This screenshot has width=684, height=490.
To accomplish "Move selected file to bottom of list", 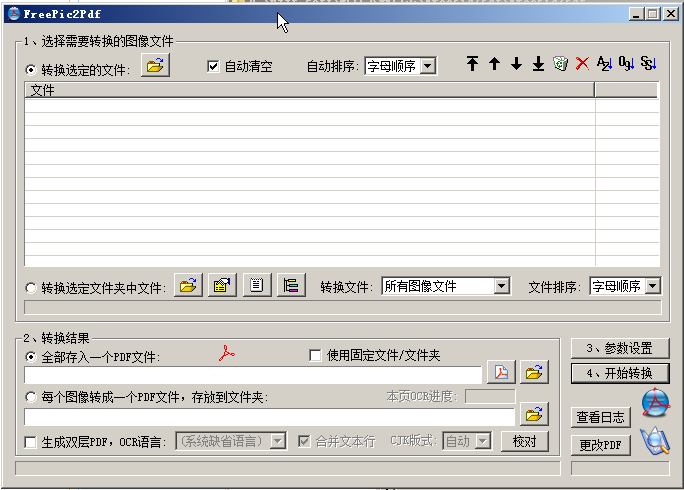I will point(538,64).
